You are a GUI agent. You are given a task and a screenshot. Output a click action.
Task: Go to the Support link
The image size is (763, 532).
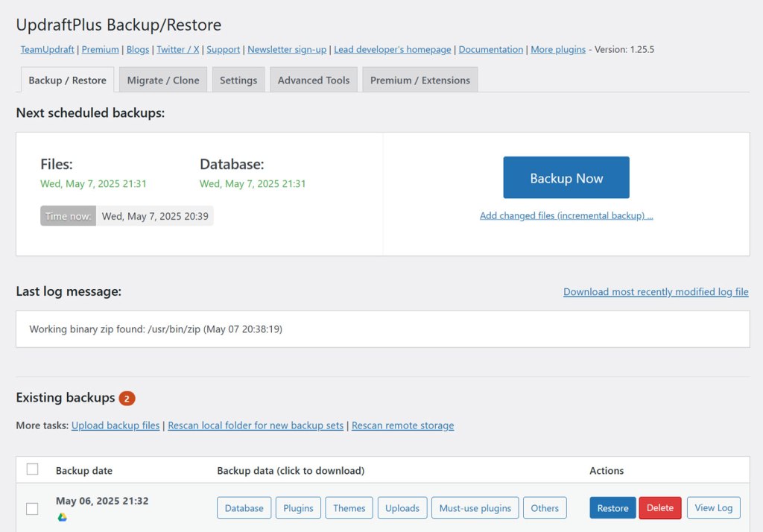(224, 50)
